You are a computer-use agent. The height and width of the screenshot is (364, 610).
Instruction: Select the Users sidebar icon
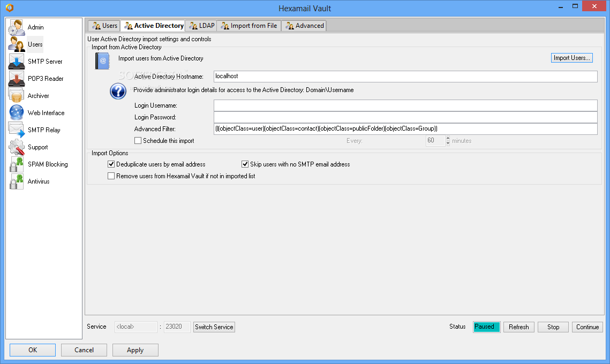click(17, 44)
